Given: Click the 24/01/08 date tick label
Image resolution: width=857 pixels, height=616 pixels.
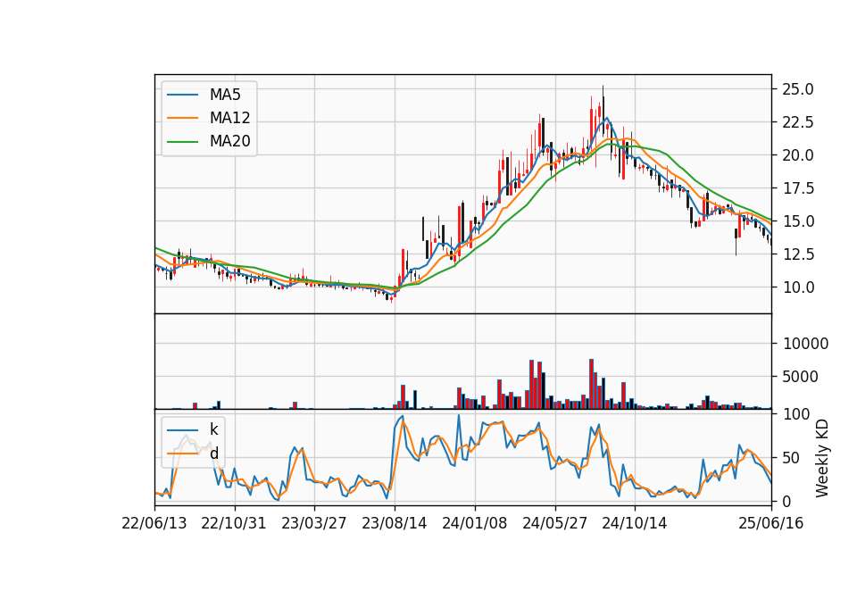Looking at the screenshot, I should (x=474, y=523).
